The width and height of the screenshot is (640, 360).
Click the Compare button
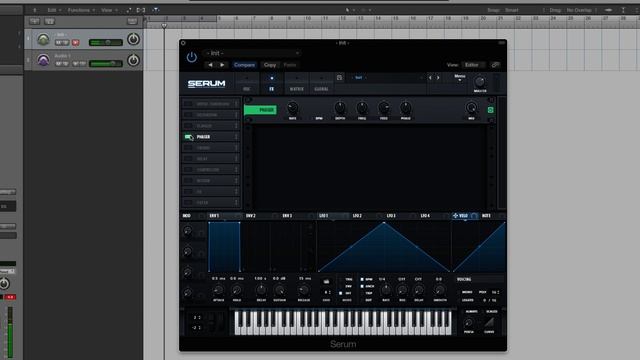point(244,65)
